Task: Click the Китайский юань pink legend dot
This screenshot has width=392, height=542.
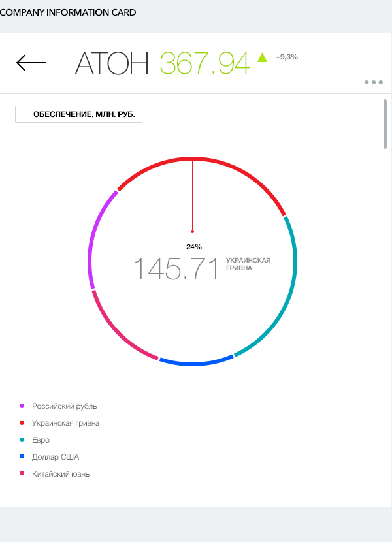Action: click(x=22, y=473)
